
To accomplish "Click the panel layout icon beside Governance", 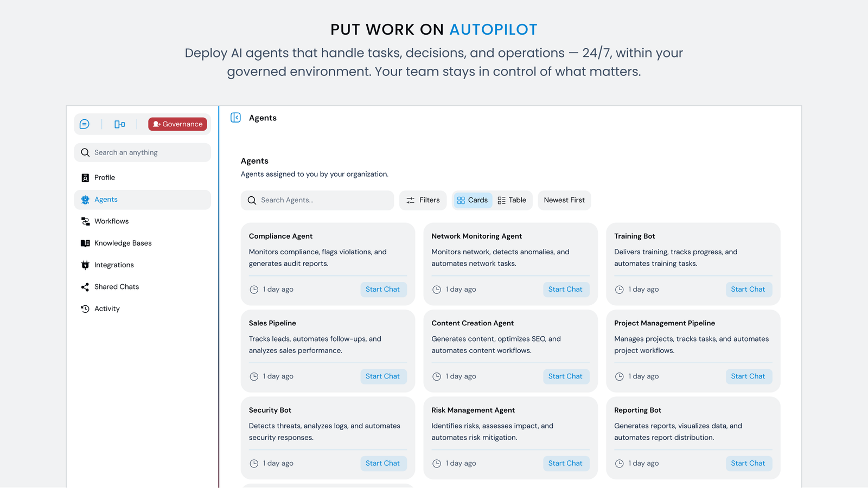I will click(x=119, y=124).
